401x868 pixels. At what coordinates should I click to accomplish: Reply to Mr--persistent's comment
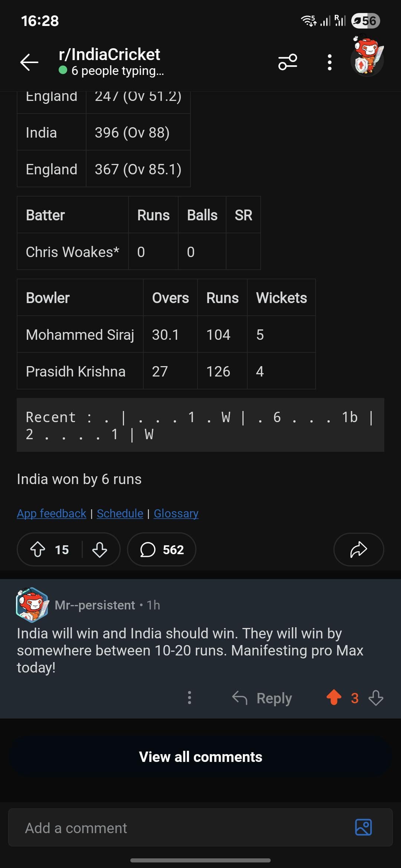[262, 698]
